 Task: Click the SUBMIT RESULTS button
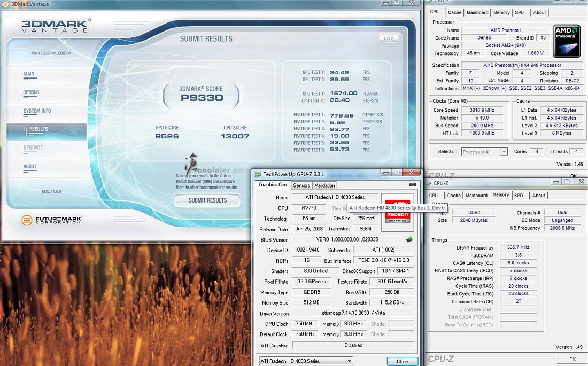(207, 200)
